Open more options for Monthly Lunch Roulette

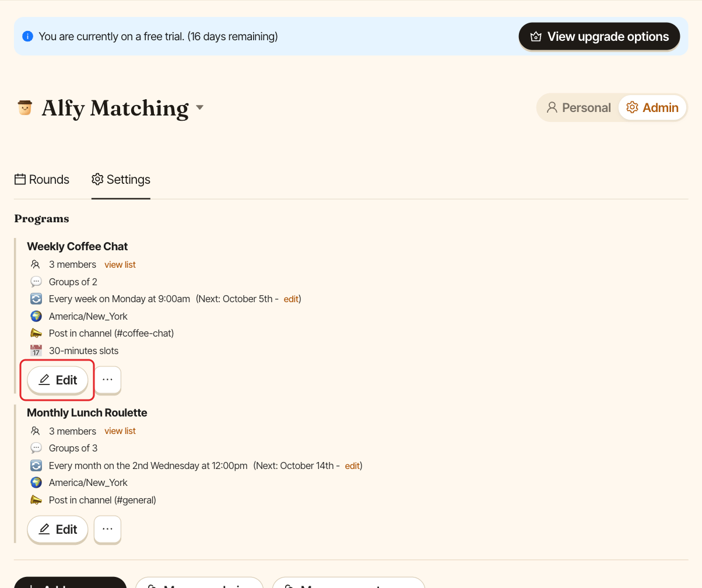(x=107, y=529)
